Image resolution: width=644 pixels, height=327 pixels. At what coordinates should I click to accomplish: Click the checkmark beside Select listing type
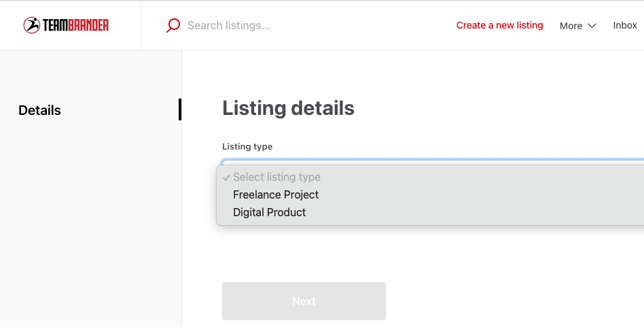tap(226, 177)
